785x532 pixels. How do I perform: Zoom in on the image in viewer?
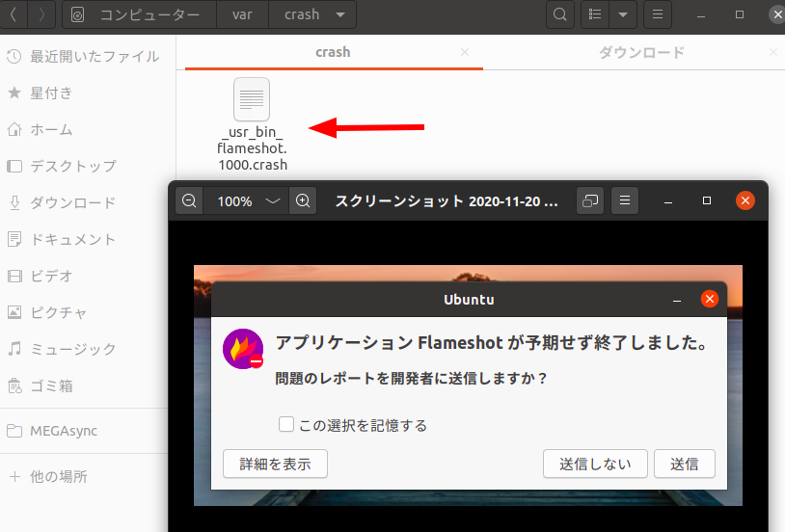[x=303, y=200]
